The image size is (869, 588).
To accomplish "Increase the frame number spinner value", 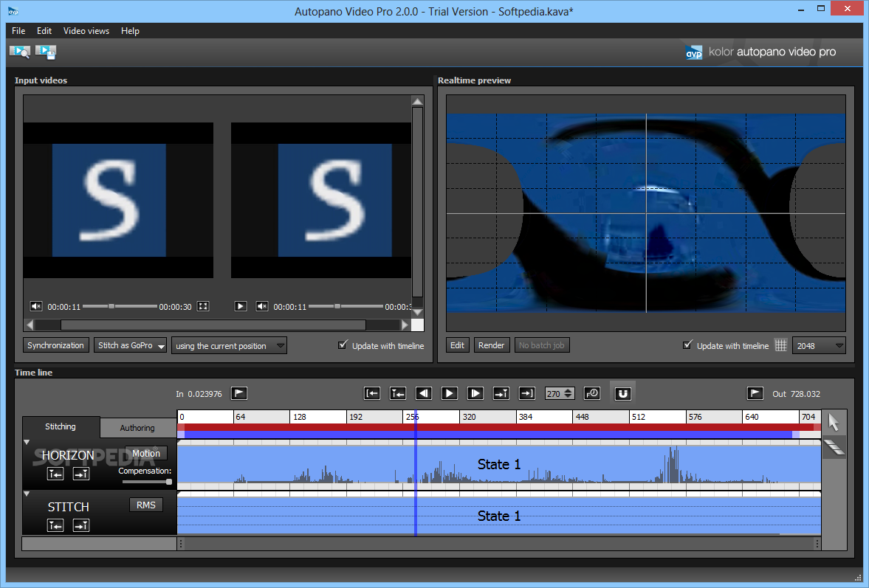I will 568,390.
